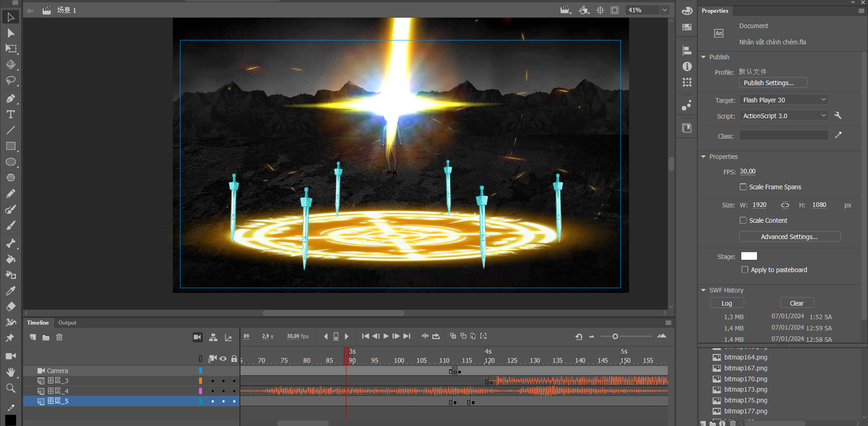The image size is (868, 426).
Task: Activate the Eraser tool
Action: pyautogui.click(x=10, y=306)
